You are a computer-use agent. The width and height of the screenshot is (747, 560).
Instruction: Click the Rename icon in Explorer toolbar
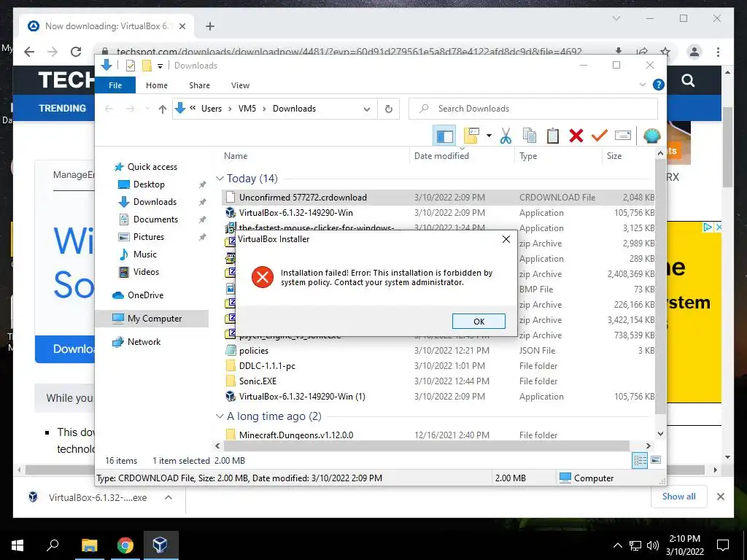623,136
